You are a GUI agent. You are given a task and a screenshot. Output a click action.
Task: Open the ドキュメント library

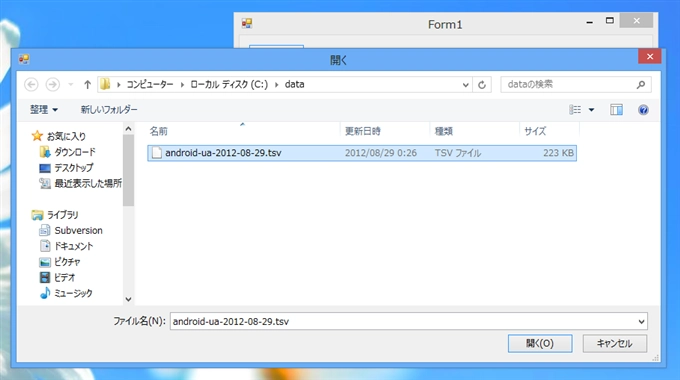pos(73,246)
